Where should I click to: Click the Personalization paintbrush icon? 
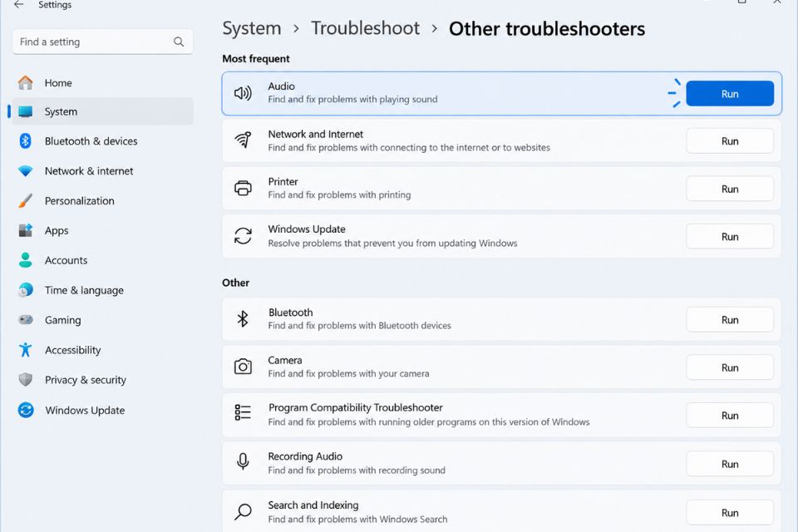(26, 200)
